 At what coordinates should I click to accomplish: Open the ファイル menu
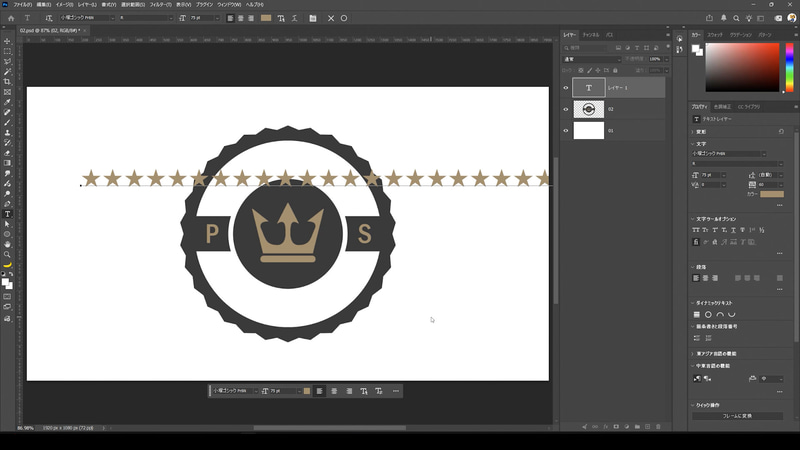click(x=22, y=5)
